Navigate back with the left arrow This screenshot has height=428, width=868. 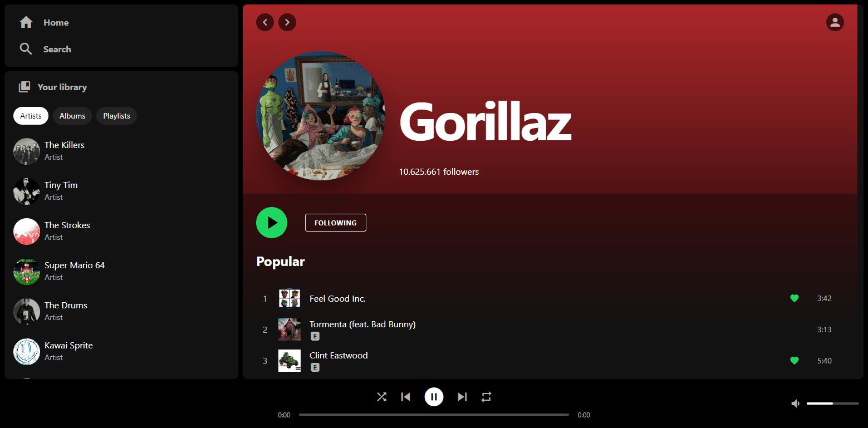click(x=265, y=22)
